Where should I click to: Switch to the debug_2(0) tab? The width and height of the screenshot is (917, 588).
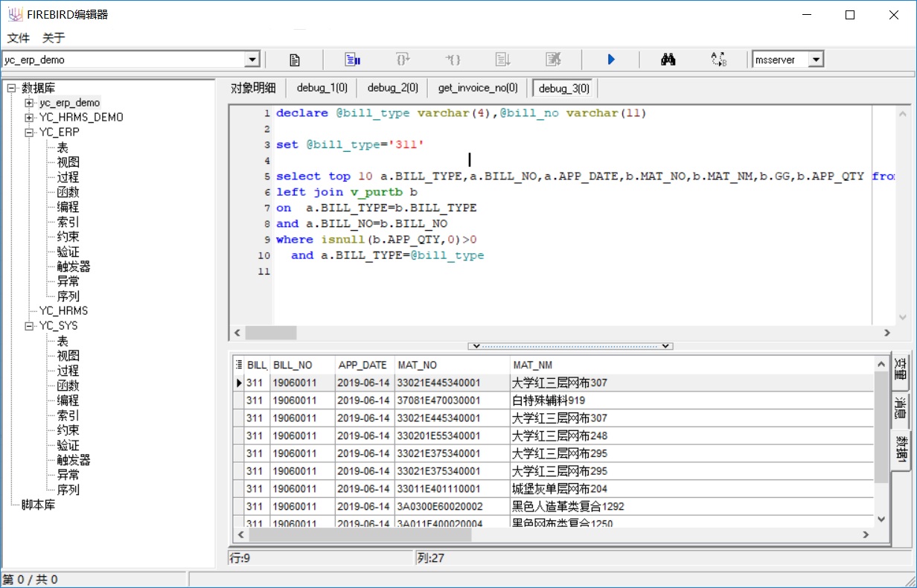(x=392, y=88)
